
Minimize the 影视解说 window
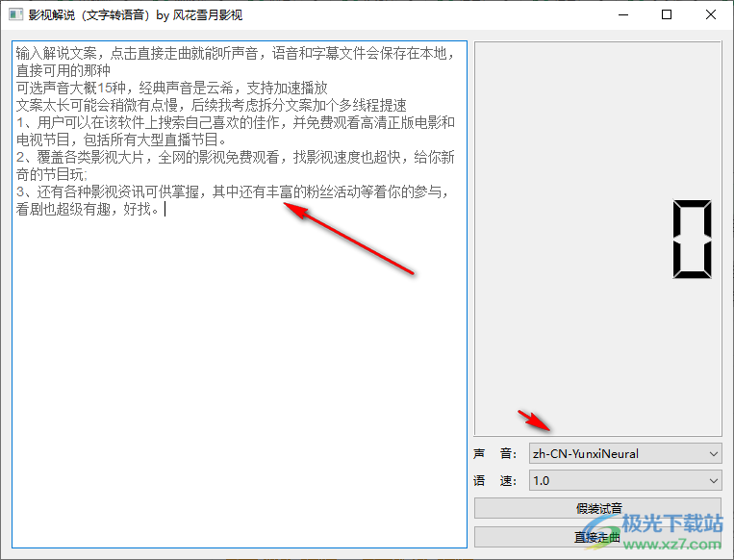[x=622, y=15]
